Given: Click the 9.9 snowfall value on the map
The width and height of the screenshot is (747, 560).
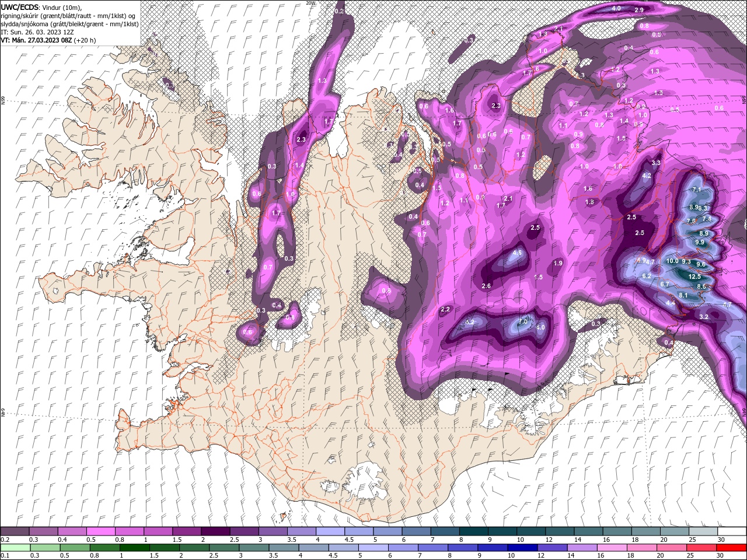Looking at the screenshot, I should pos(700,243).
